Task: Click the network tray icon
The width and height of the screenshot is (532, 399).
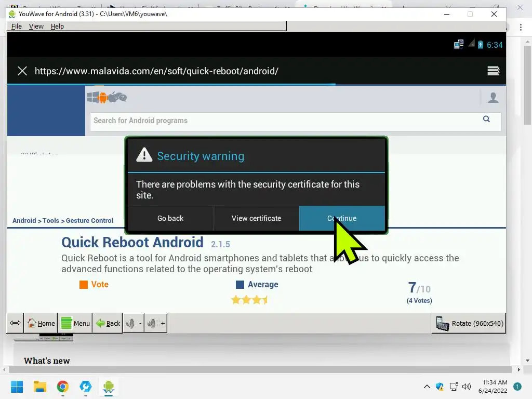Action: [x=454, y=387]
